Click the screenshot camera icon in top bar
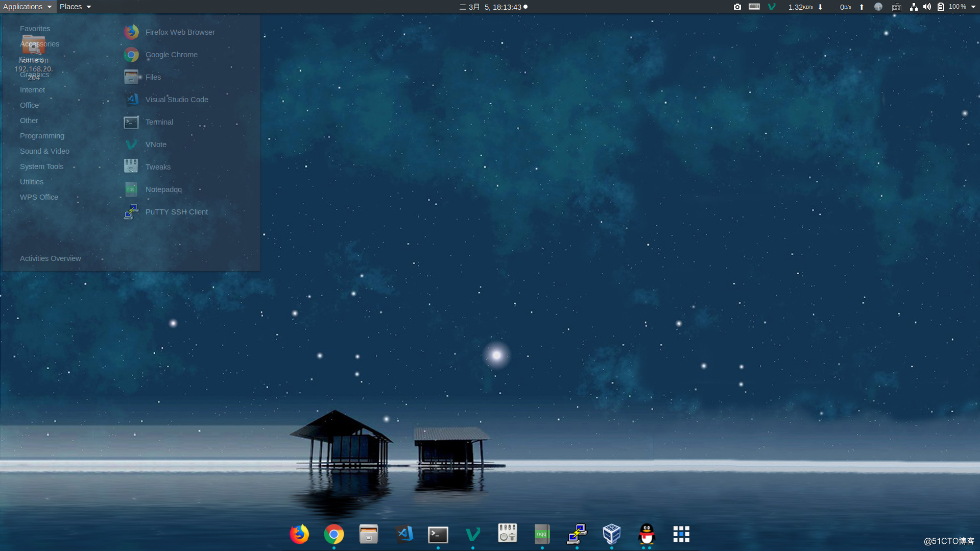The image size is (980, 551). [737, 7]
